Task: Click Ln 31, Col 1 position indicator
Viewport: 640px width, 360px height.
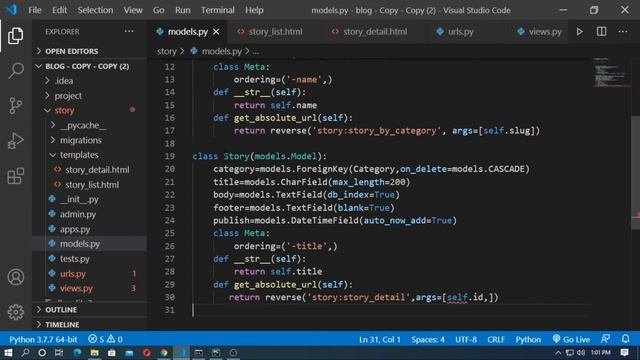Action: click(x=380, y=339)
